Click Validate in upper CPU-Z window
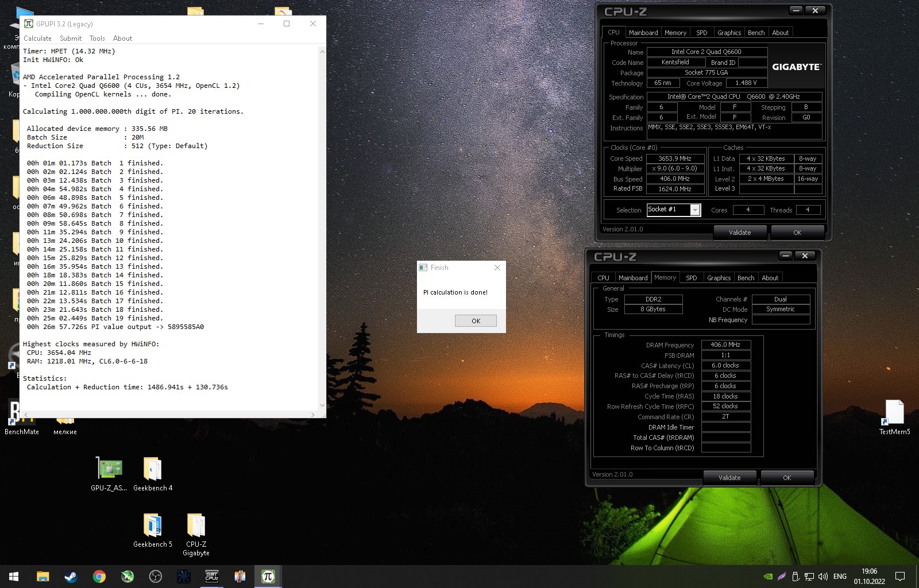 740,233
